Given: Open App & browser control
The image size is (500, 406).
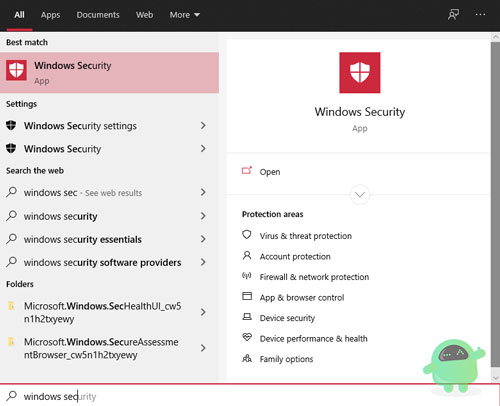Looking at the screenshot, I should point(302,298).
